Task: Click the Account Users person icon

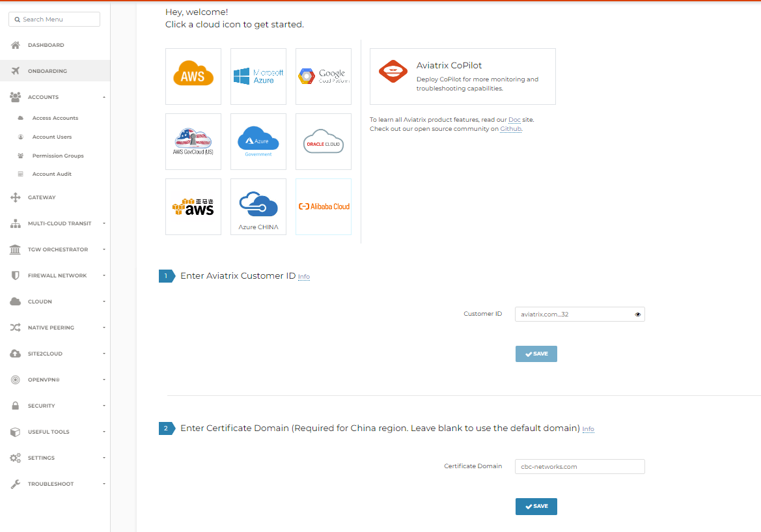Action: point(20,137)
